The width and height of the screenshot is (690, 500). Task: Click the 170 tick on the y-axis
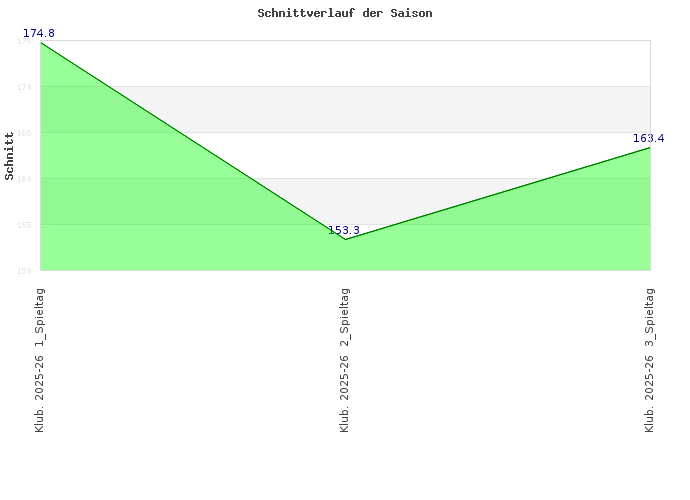click(25, 87)
